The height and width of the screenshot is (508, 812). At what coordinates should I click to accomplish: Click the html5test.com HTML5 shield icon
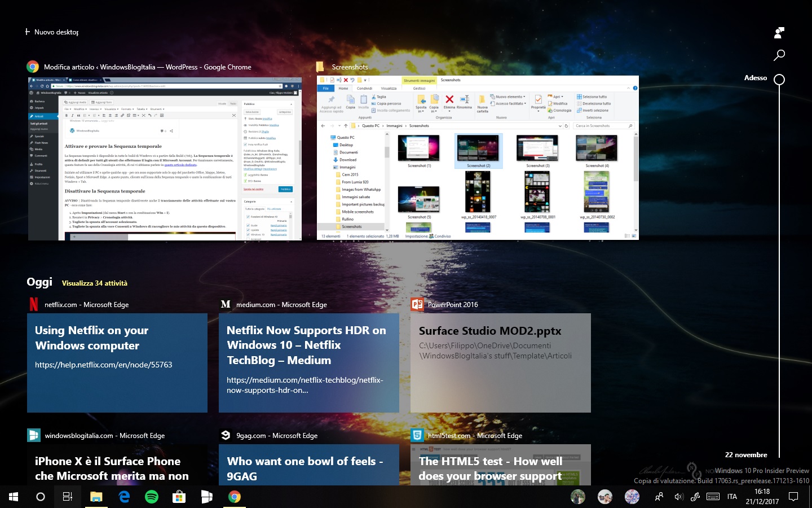coord(417,435)
